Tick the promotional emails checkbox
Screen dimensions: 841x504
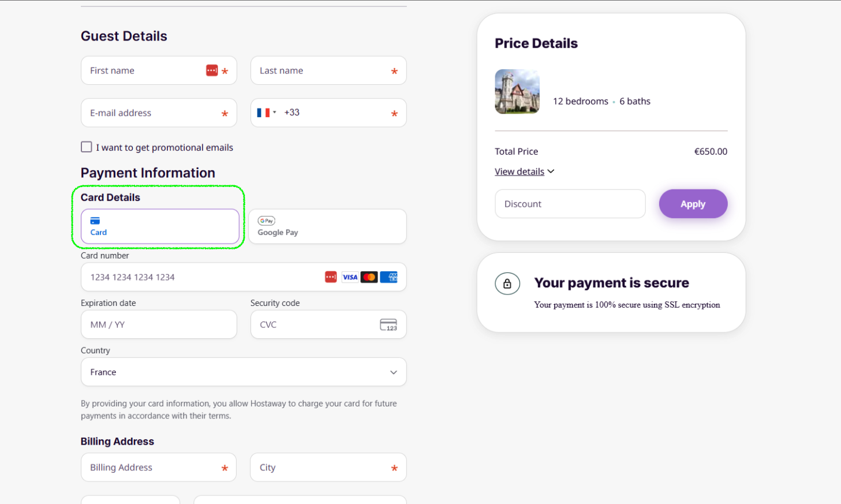87,147
